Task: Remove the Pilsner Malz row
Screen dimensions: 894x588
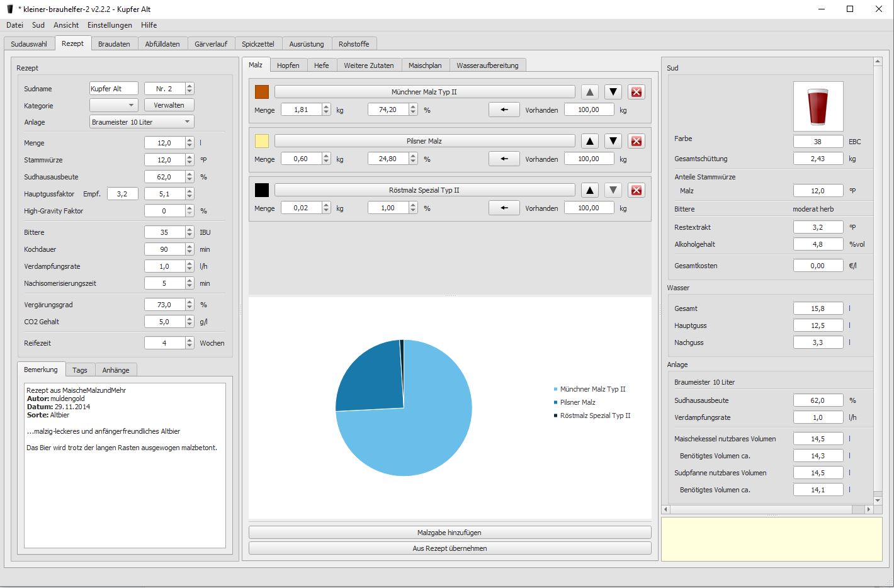Action: pos(637,141)
